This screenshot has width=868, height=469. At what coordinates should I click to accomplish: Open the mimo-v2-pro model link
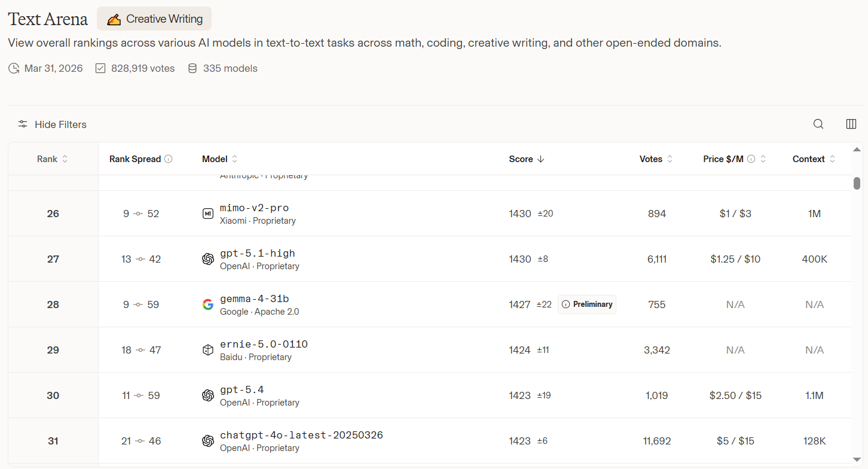point(254,208)
